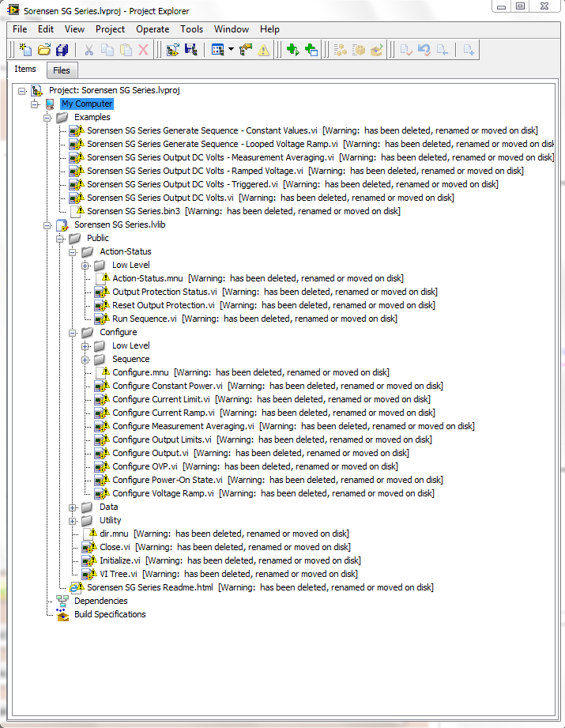Screen dimensions: 565x728
Task: Select Close.vi in the tree
Action: point(115,547)
